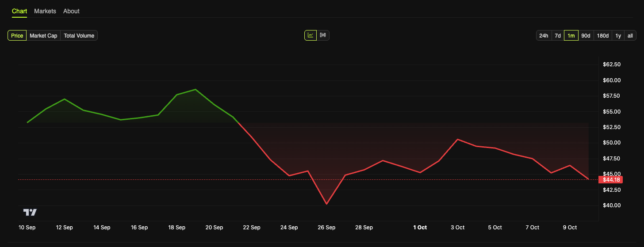
Task: Show all-time price history
Action: tap(630, 36)
